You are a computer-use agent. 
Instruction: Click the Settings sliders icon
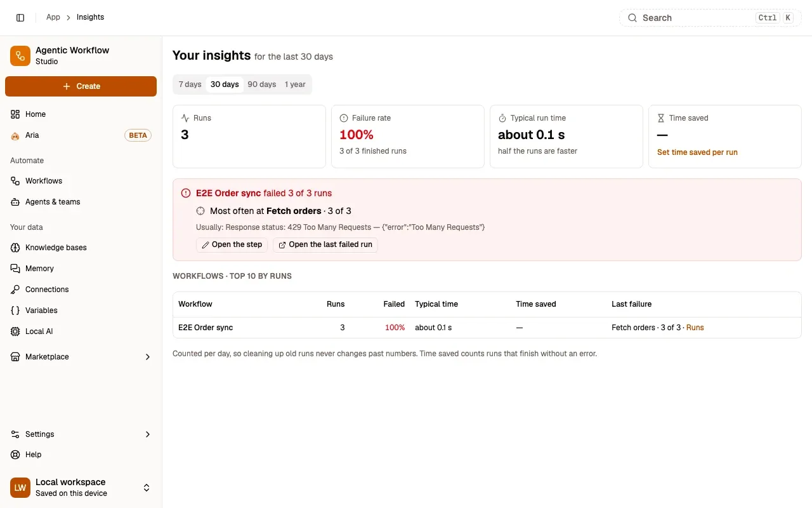15,434
